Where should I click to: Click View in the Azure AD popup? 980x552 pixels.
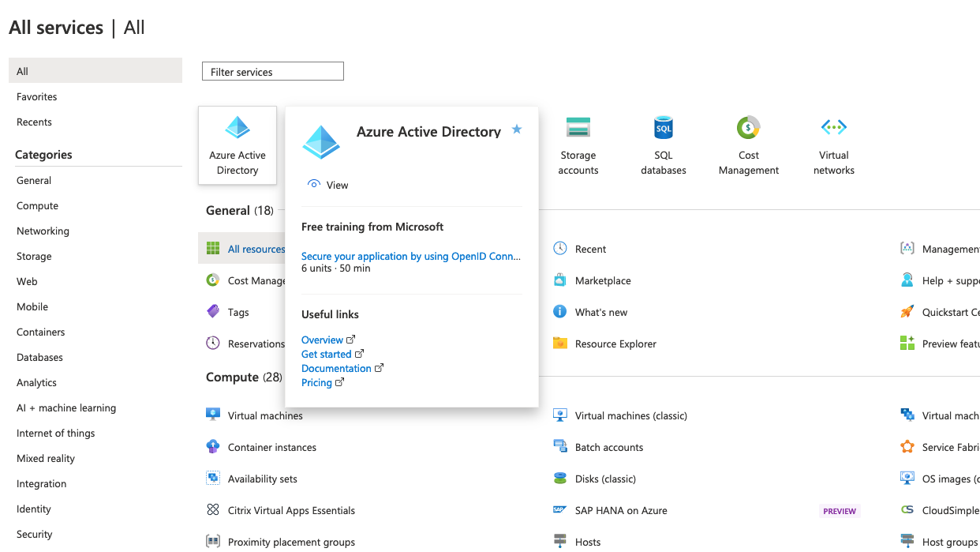327,185
